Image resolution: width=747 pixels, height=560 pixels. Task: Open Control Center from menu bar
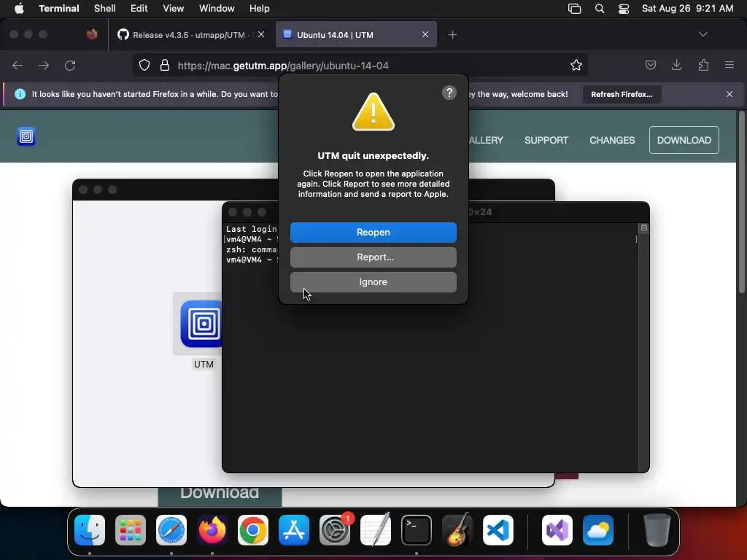pos(624,9)
